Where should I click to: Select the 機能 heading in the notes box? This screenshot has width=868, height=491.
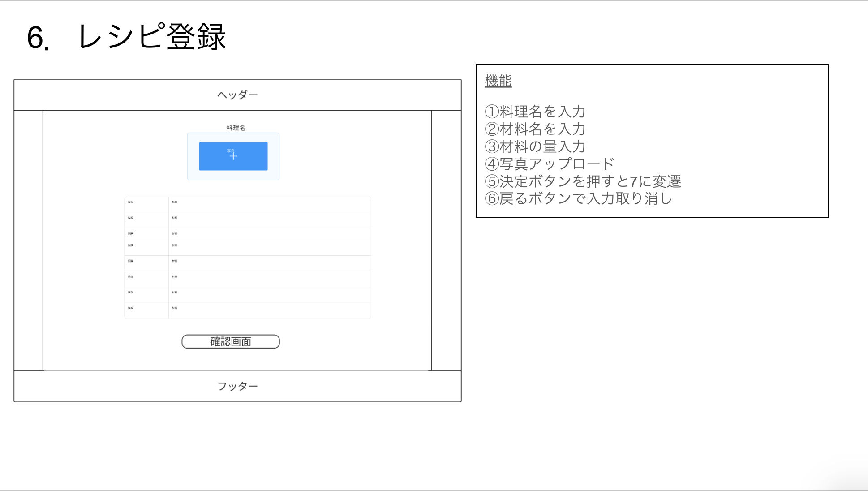498,81
